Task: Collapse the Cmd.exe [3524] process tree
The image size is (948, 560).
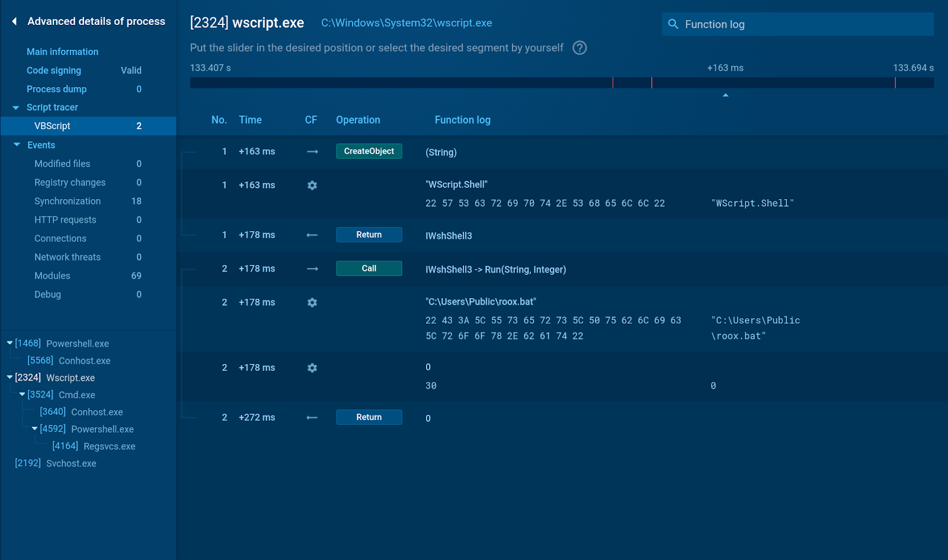Action: tap(22, 395)
